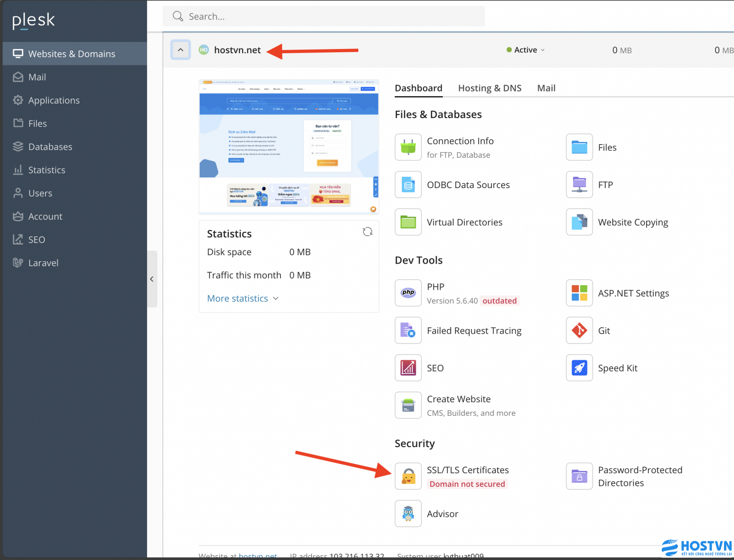Viewport: 734px width, 560px height.
Task: Go to Websites & Domains in sidebar
Action: pyautogui.click(x=75, y=54)
